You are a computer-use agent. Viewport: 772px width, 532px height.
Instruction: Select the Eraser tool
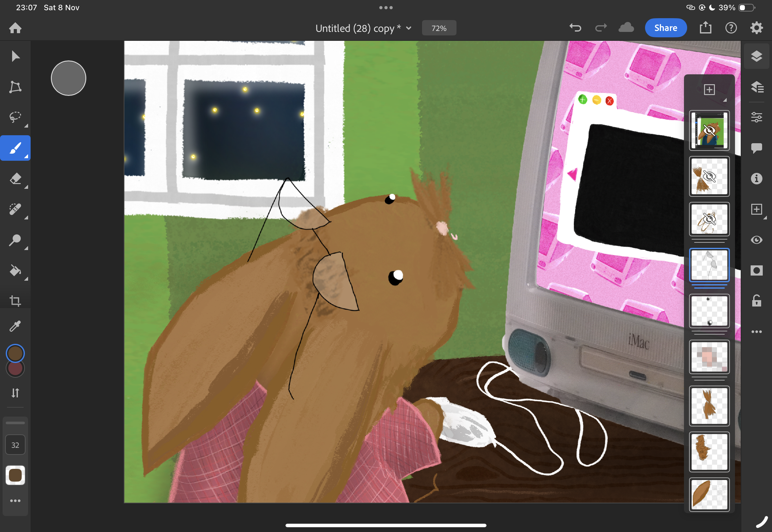pos(15,179)
